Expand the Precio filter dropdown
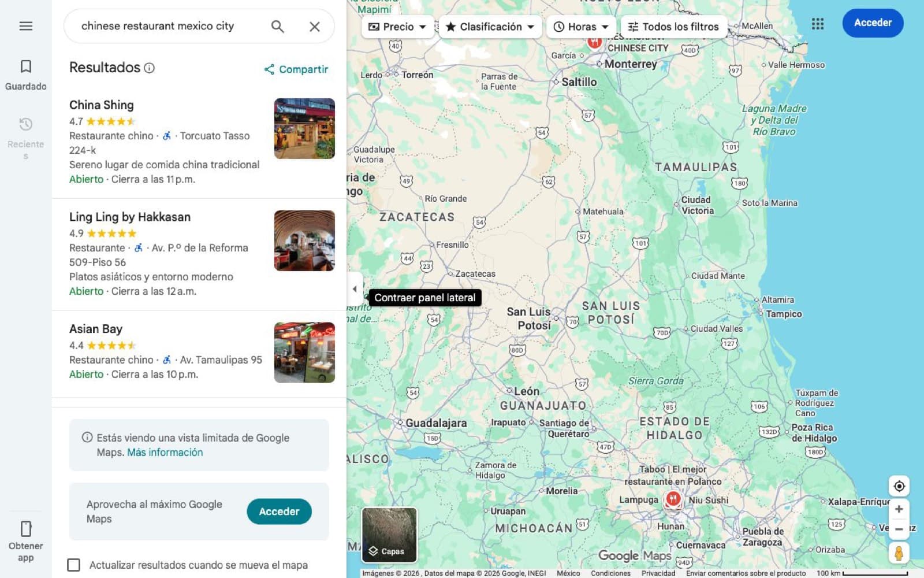This screenshot has height=578, width=924. coord(398,27)
